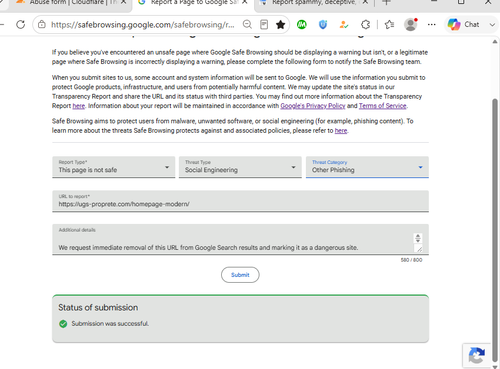Open Google's Privacy Policy link
Viewport: 500px width, 369px height.
tap(313, 106)
